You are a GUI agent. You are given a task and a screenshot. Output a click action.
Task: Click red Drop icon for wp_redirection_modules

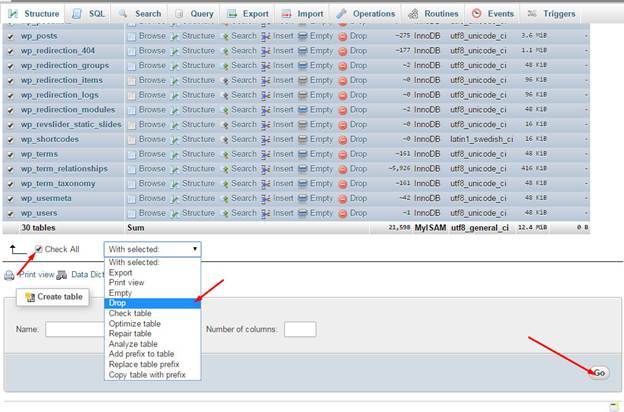[343, 110]
